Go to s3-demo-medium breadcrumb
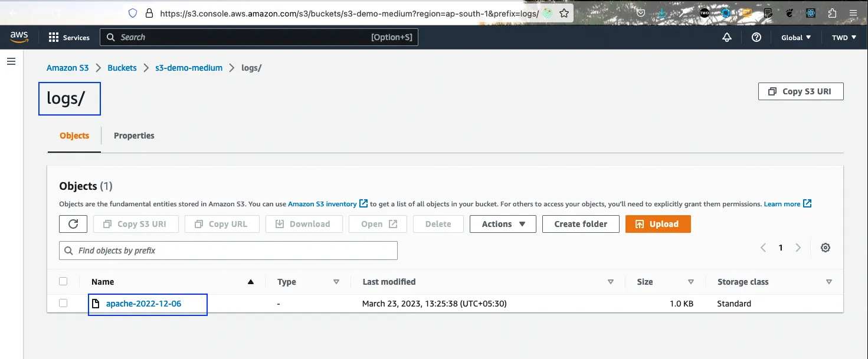Image resolution: width=868 pixels, height=359 pixels. tap(189, 68)
